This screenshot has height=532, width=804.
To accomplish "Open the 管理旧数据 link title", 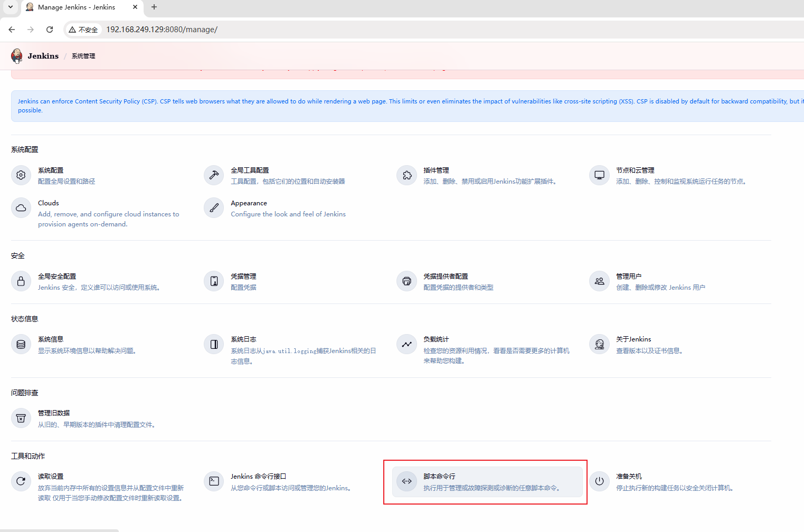I will click(54, 413).
